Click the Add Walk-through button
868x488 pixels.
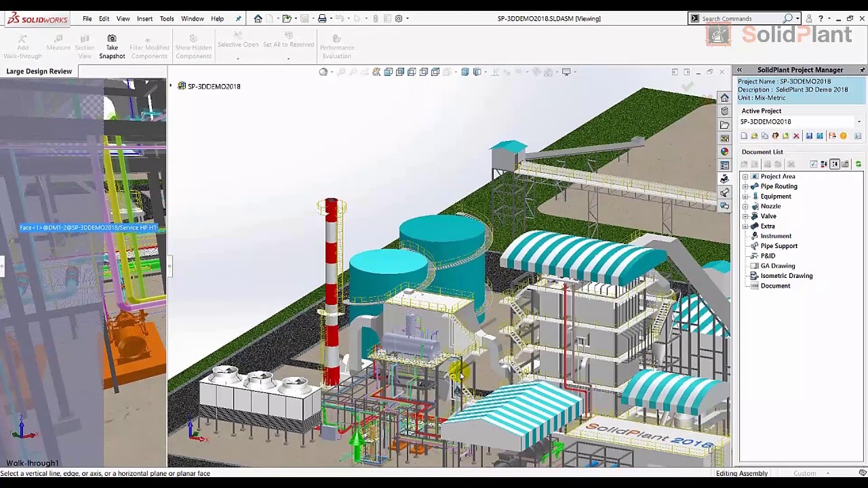[22, 47]
